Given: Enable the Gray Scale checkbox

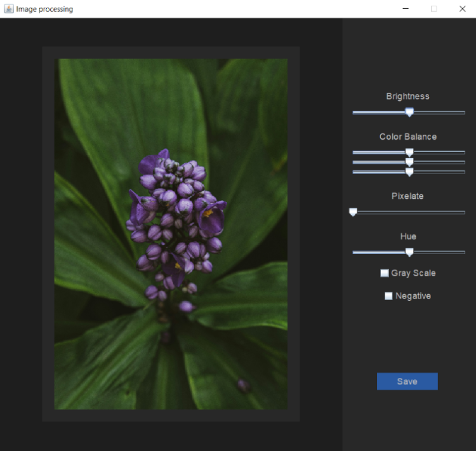Looking at the screenshot, I should [x=385, y=273].
